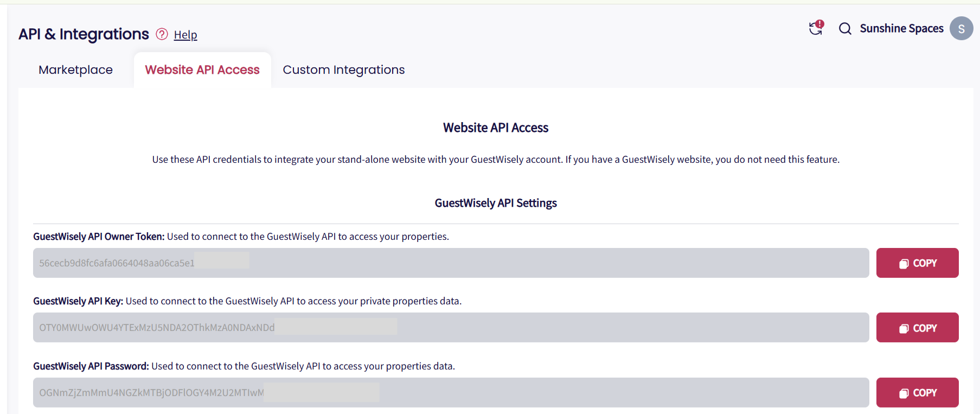980x414 pixels.
Task: Open the Help link
Action: [185, 35]
